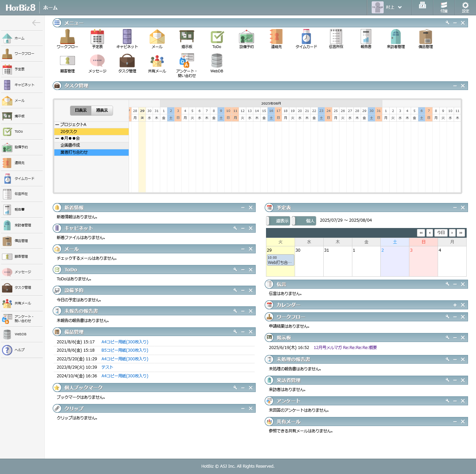
Task: Expand the カレンダー panel with the plus icon
Action: click(455, 305)
